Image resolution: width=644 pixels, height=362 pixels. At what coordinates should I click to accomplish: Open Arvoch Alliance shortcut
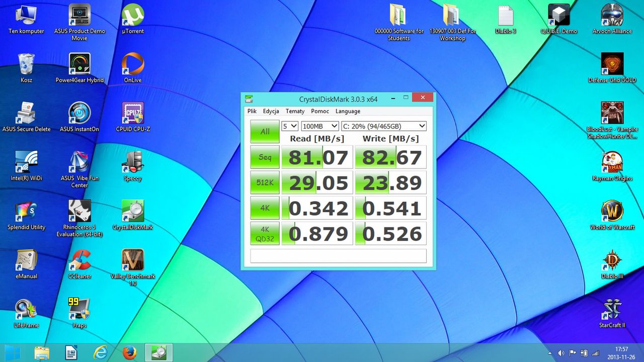click(x=612, y=20)
